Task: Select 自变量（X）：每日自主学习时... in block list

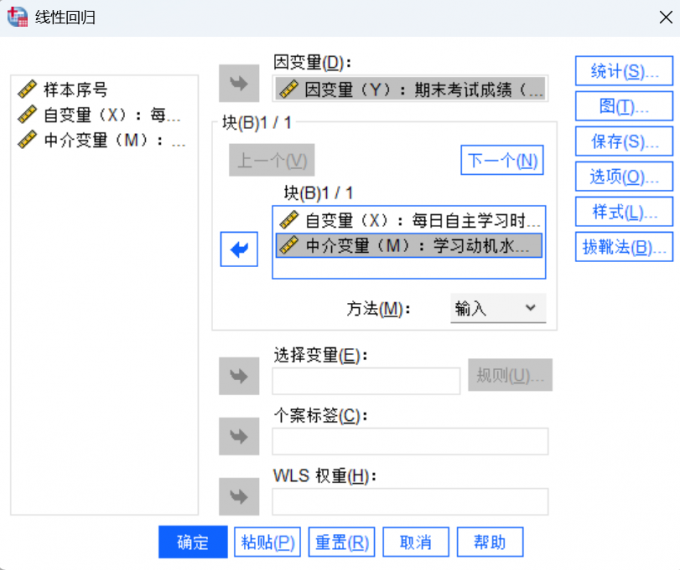Action: 409,220
